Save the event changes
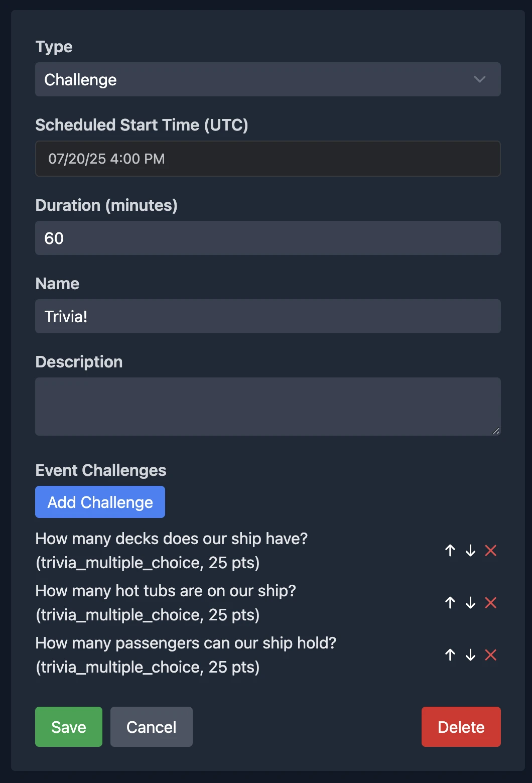This screenshot has height=783, width=532. click(69, 727)
